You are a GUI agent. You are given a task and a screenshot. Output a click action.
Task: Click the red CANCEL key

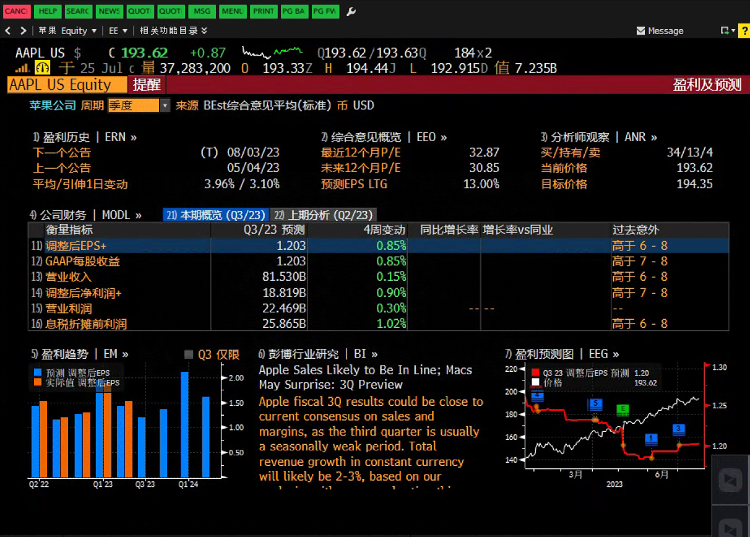pyautogui.click(x=16, y=10)
